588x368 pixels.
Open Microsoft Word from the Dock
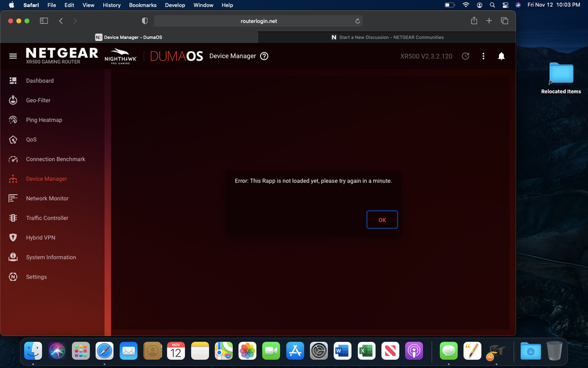click(x=342, y=351)
